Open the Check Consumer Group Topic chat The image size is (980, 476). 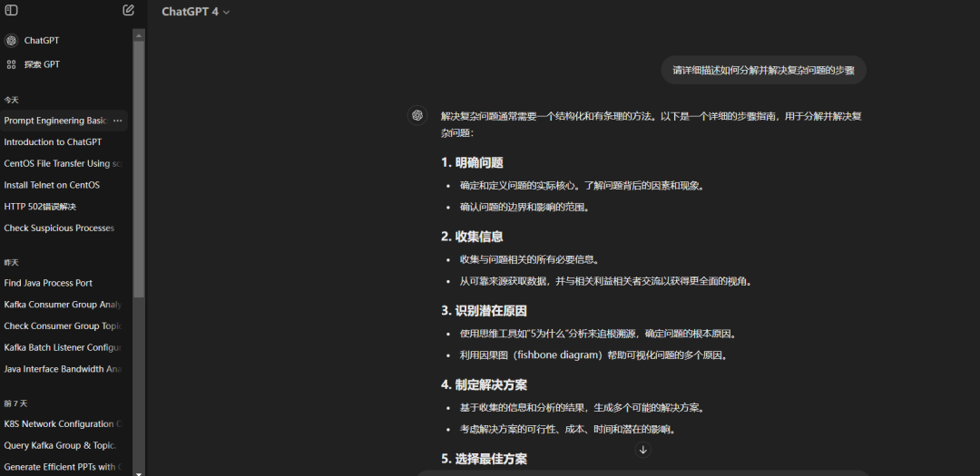click(63, 326)
